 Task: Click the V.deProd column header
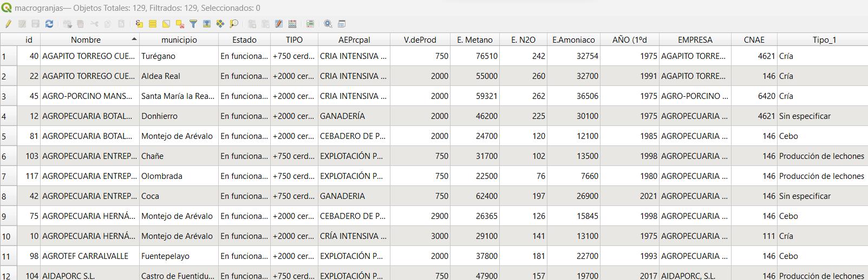coord(420,39)
